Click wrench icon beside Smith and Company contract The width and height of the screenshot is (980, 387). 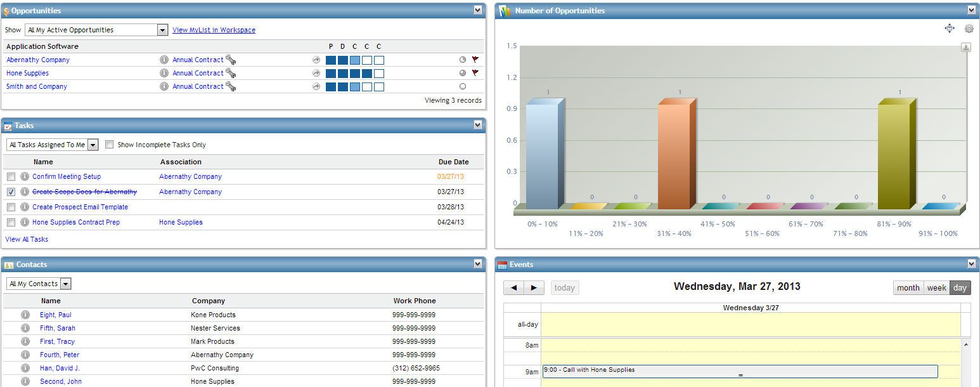click(231, 86)
